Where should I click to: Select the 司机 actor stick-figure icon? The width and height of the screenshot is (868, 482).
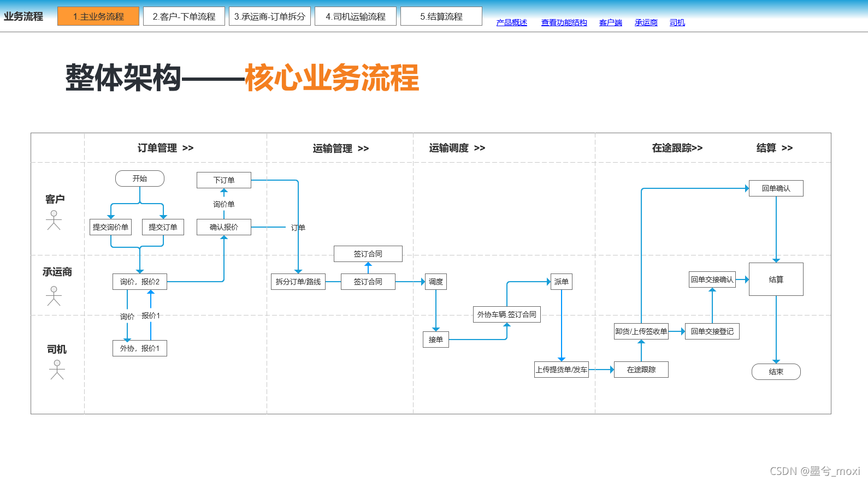click(x=57, y=370)
